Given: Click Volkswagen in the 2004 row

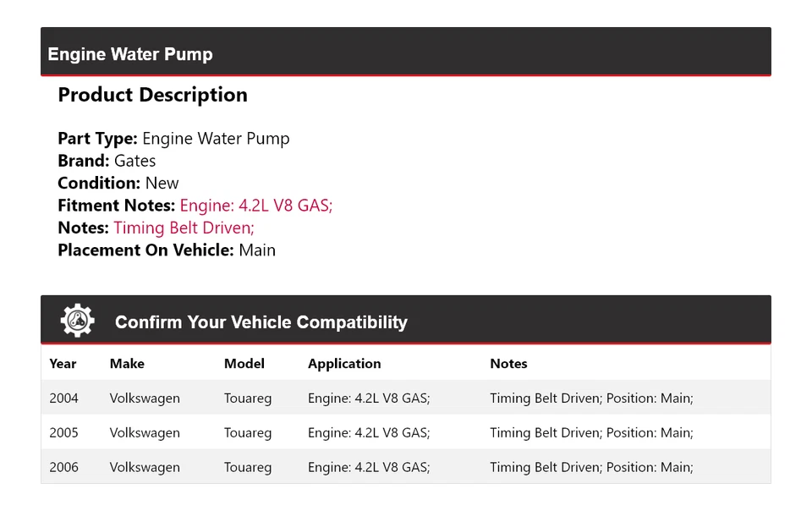Looking at the screenshot, I should (145, 398).
